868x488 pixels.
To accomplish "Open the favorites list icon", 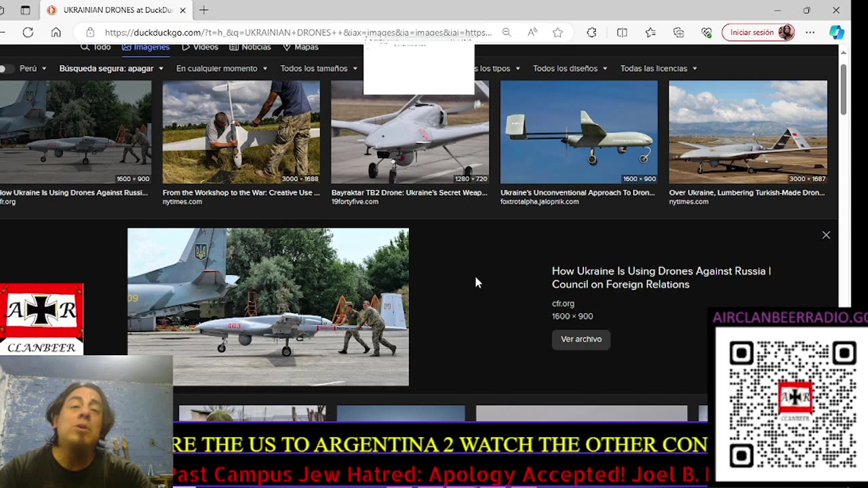I will (650, 33).
